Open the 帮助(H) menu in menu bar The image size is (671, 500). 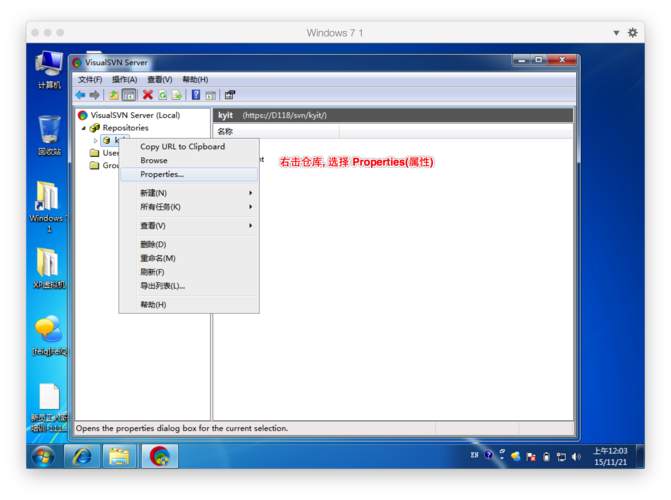(195, 80)
